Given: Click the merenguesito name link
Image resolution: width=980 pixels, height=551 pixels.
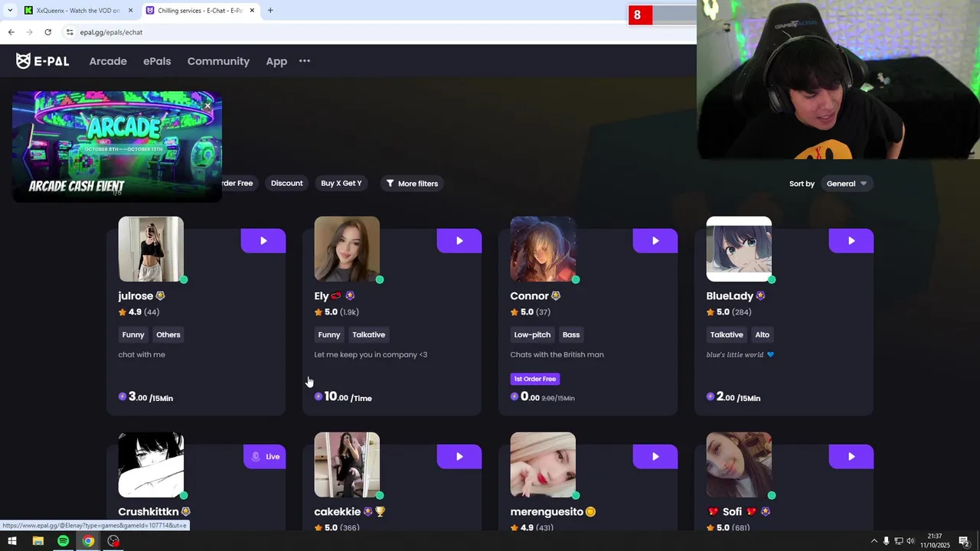Looking at the screenshot, I should (x=547, y=512).
